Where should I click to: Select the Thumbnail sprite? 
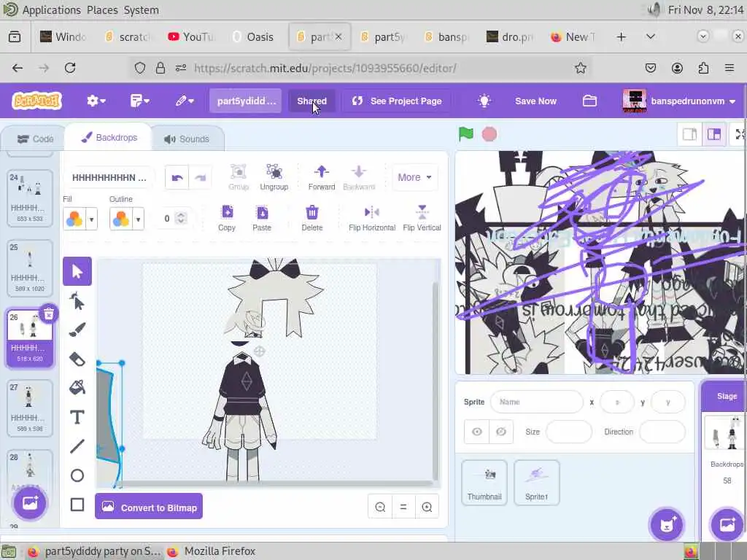tap(484, 483)
